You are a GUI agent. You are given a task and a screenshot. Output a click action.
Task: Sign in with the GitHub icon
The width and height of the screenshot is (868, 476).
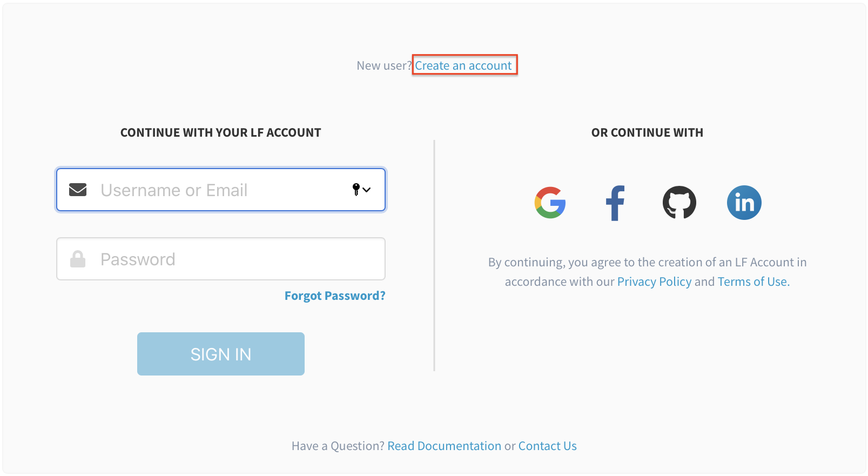[x=679, y=203]
